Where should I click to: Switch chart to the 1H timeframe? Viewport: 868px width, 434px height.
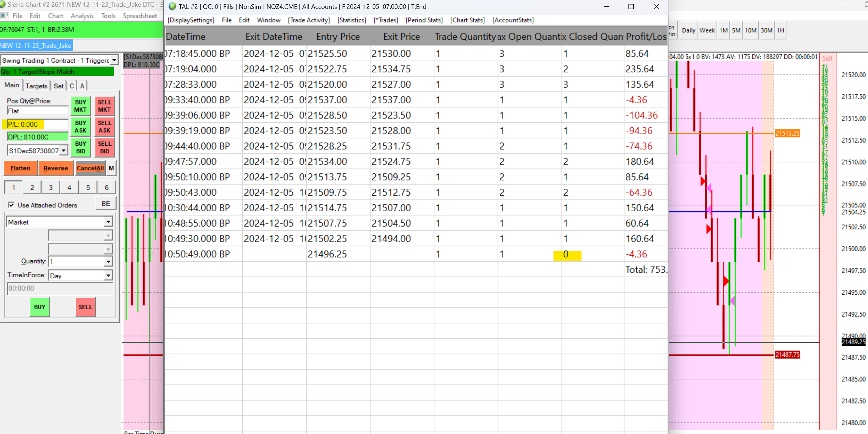tap(780, 30)
